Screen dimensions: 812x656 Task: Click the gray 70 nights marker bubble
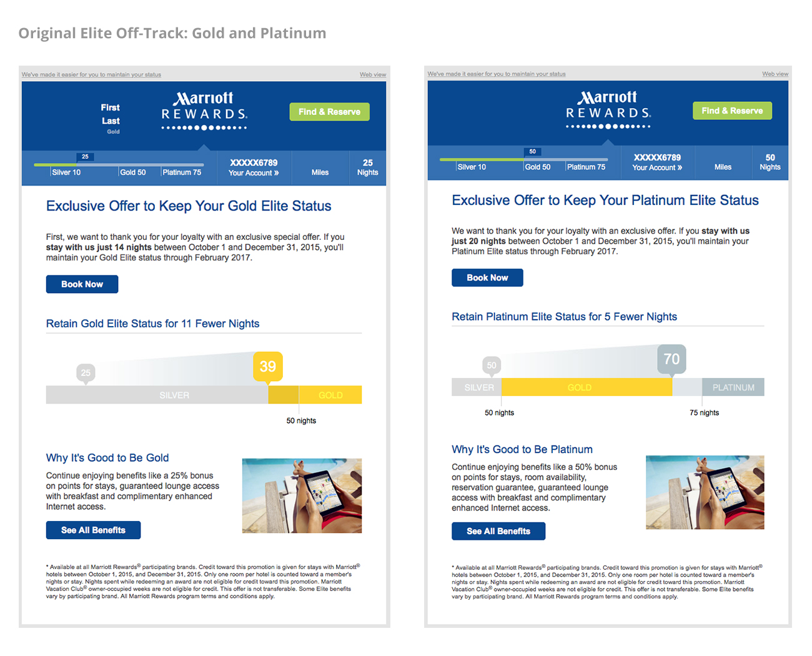click(x=671, y=359)
